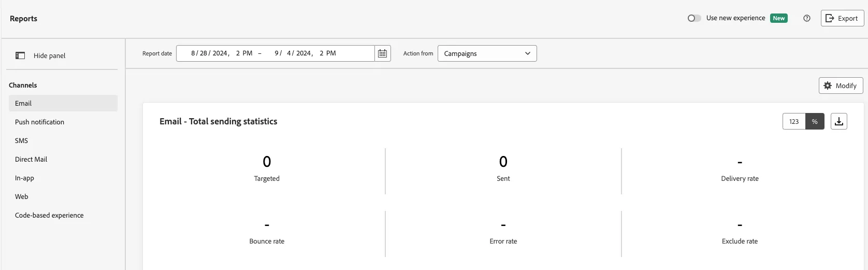Click the green New badge
Image resolution: width=868 pixels, height=270 pixels.
tap(778, 18)
